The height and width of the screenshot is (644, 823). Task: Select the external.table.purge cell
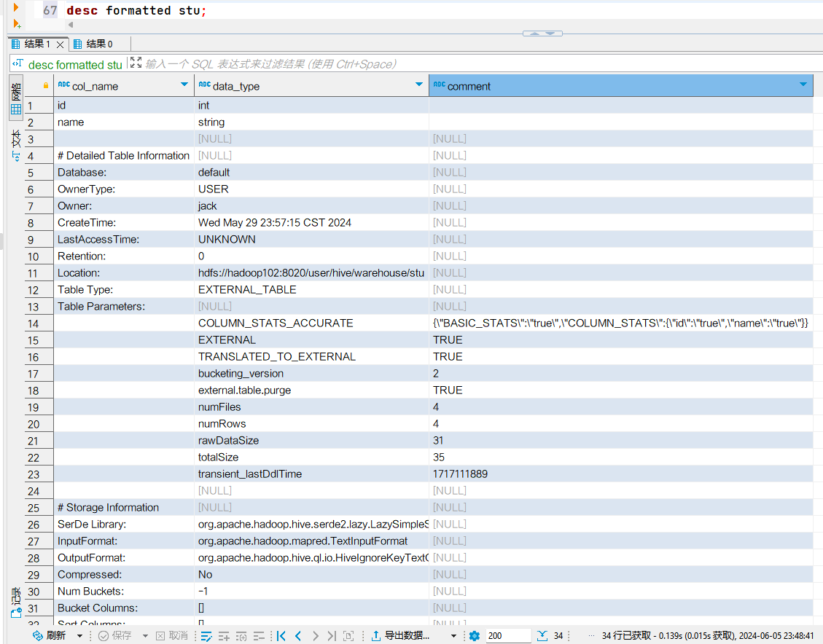(x=312, y=390)
